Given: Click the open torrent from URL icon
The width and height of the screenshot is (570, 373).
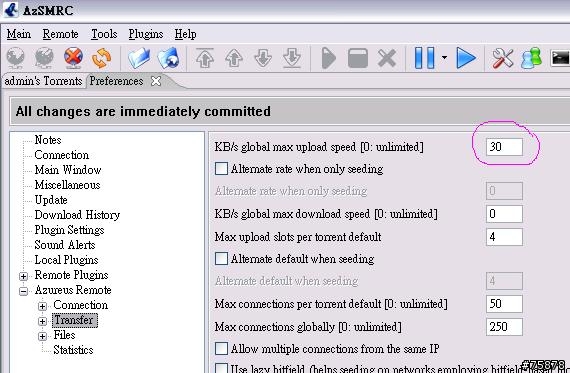Looking at the screenshot, I should [168, 58].
